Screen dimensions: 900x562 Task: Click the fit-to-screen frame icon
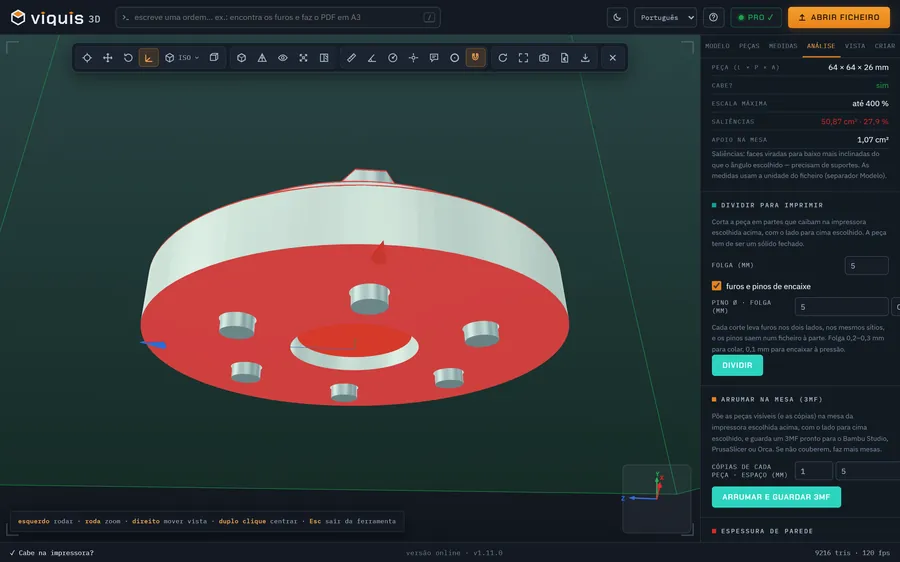[523, 57]
